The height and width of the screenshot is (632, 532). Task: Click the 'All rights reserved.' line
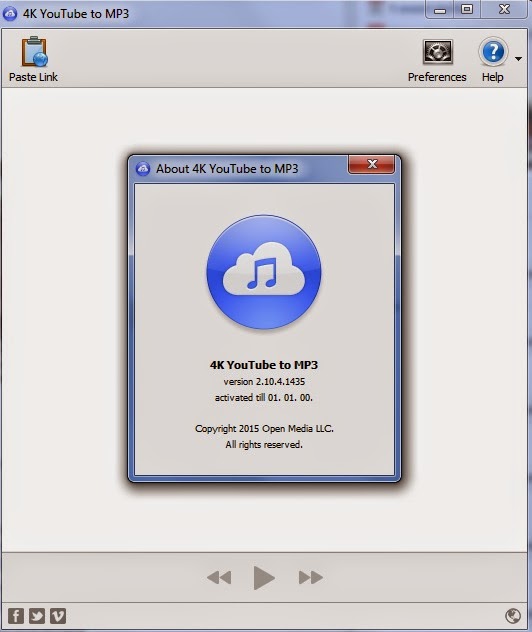264,445
